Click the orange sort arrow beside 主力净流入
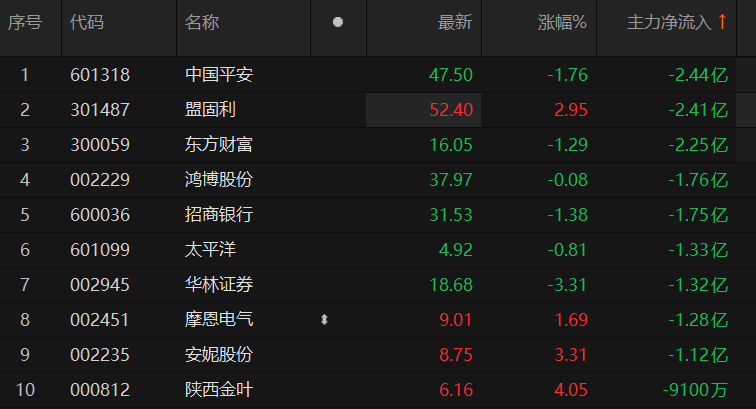This screenshot has height=409, width=756. click(722, 22)
